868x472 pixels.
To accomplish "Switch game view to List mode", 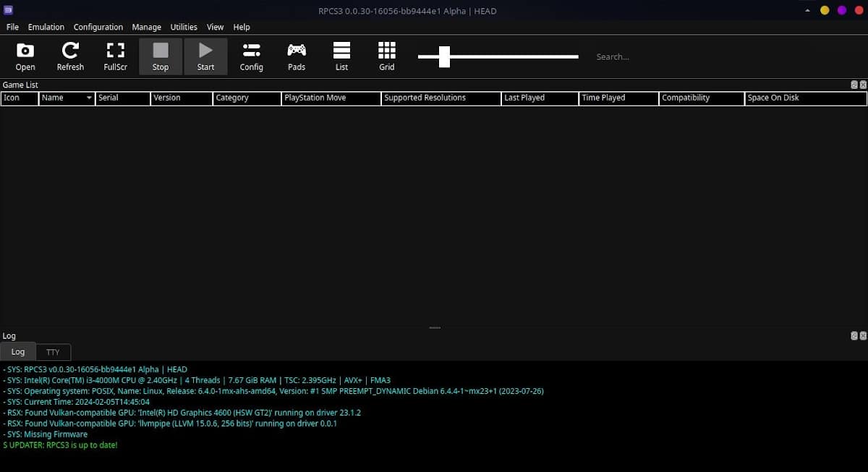I will pyautogui.click(x=341, y=56).
